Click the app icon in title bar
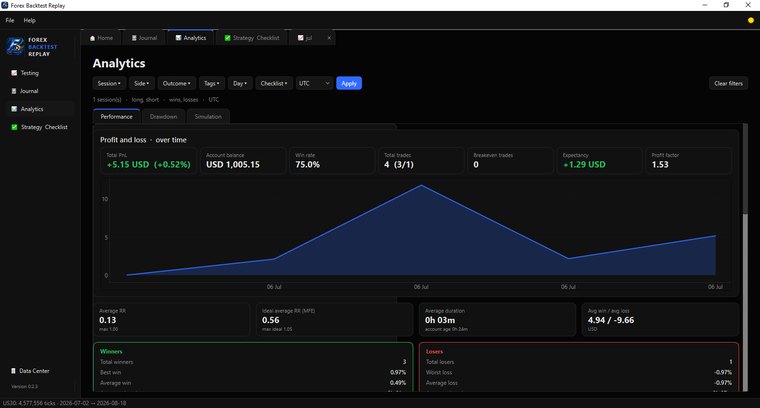760x408 pixels. coord(5,5)
